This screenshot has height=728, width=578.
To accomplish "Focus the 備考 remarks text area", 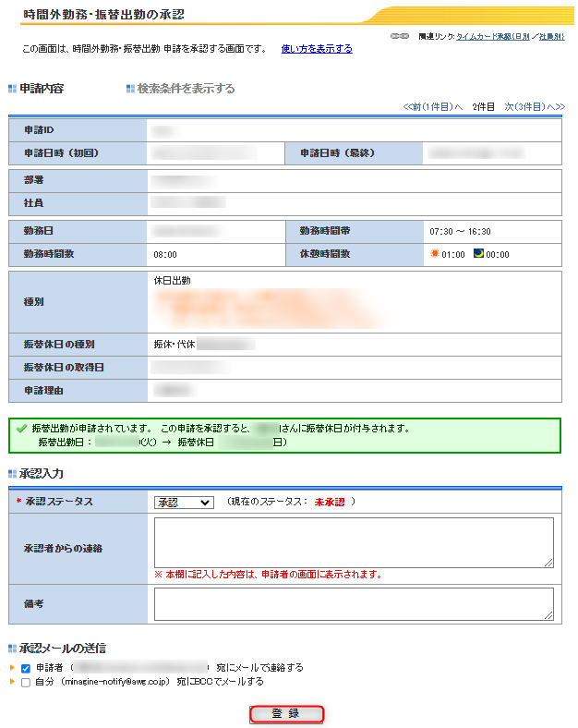I will (x=354, y=603).
